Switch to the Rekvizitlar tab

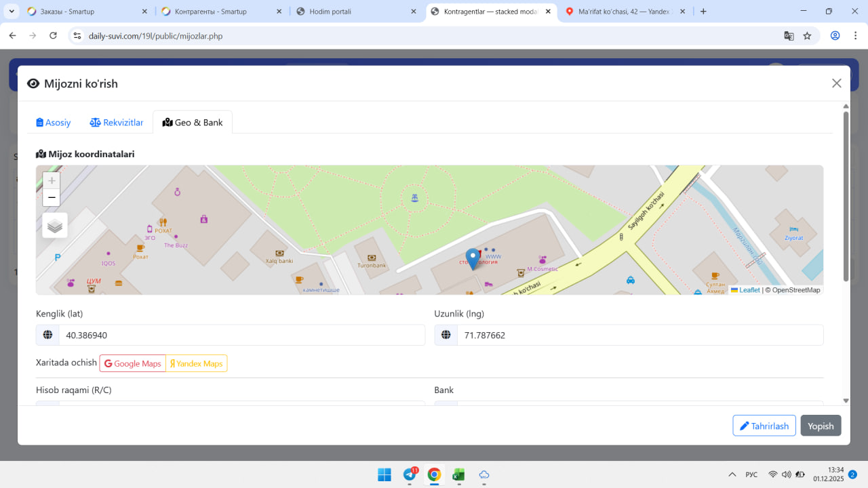pos(117,123)
